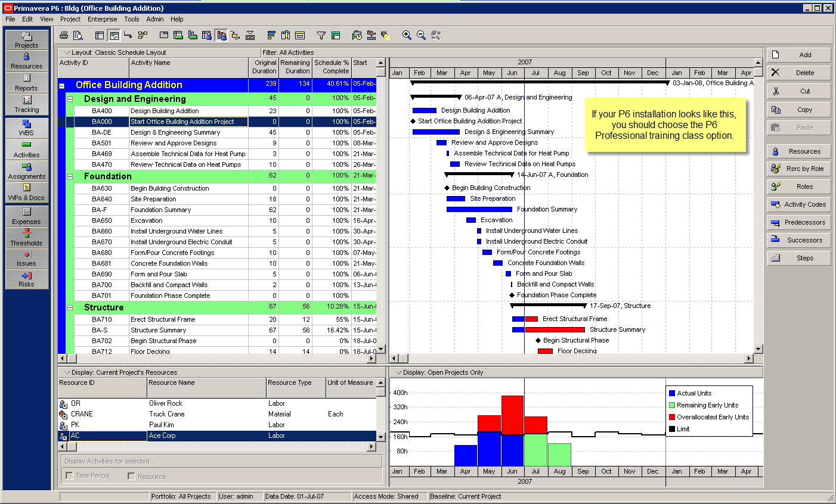The image size is (836, 504).
Task: Collapse the Foundation group
Action: [70, 177]
